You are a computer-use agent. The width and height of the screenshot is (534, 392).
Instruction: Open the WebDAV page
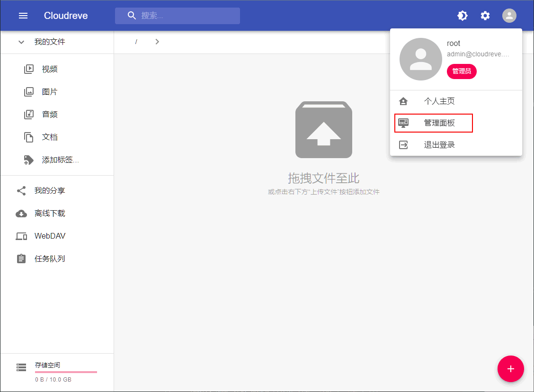tap(50, 236)
